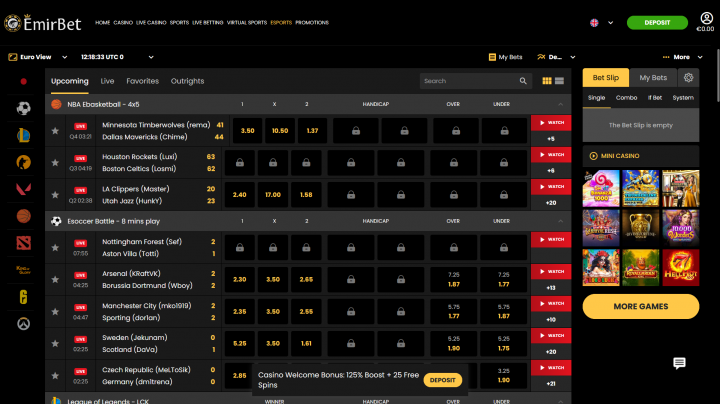Favorite the Houston Rockets match star
Viewport: 720px width, 404px height.
(55, 163)
